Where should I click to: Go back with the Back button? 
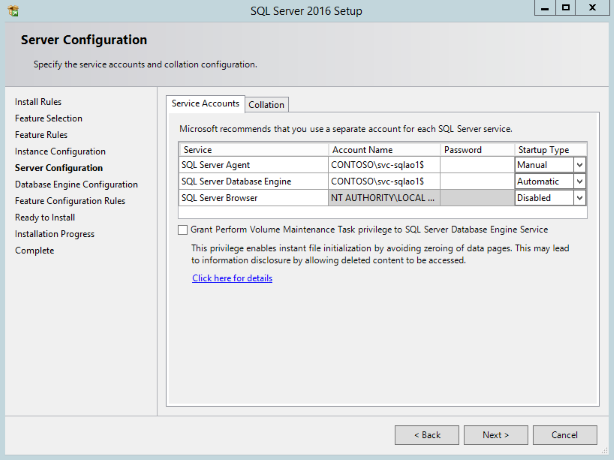(x=427, y=435)
